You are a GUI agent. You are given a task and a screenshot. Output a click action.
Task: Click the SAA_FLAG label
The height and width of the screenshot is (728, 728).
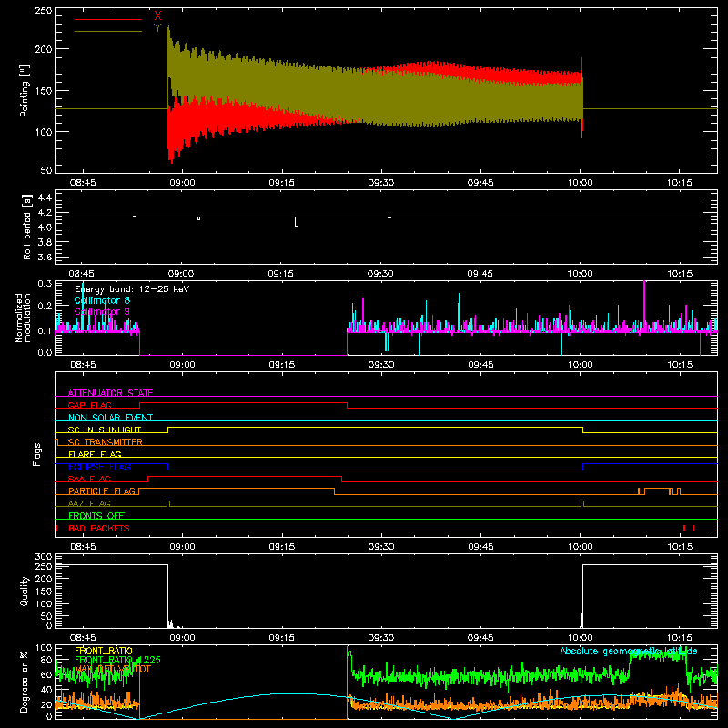(89, 479)
